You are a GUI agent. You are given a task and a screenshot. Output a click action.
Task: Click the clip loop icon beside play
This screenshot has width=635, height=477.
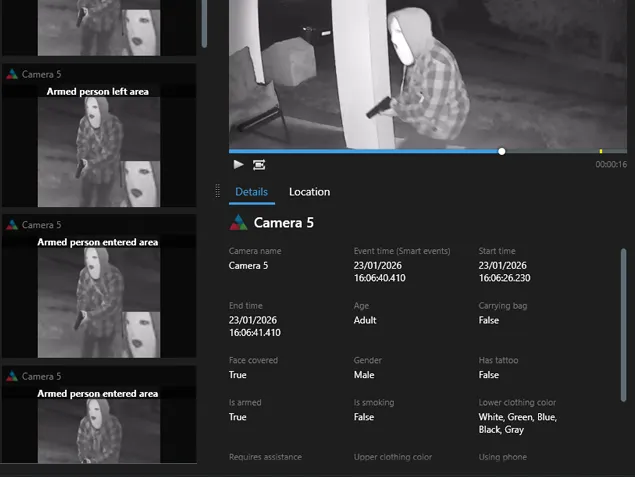click(x=259, y=165)
